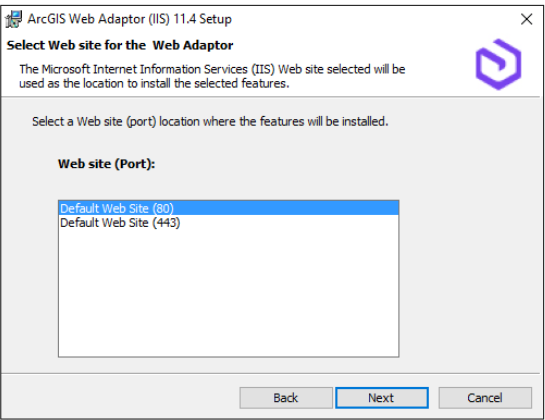Abort installation using the Cancel button
This screenshot has width=545, height=420.
point(485,398)
